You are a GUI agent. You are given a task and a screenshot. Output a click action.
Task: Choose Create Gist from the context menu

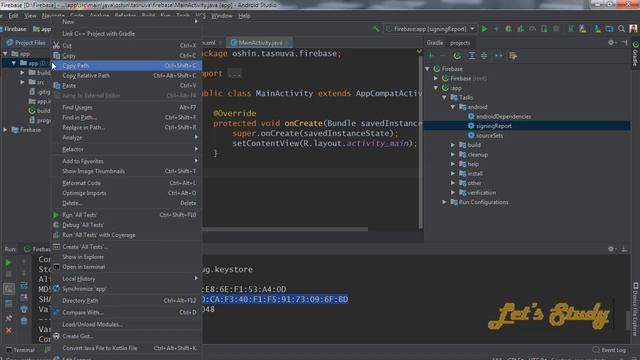(x=127, y=336)
